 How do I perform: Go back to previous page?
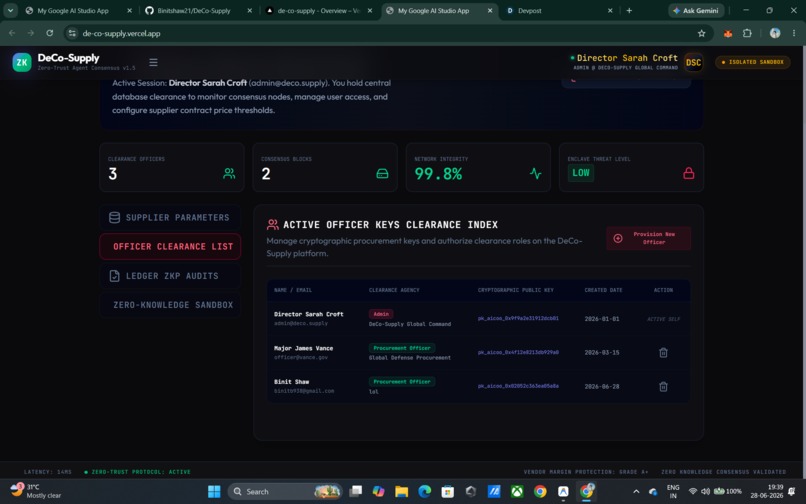tap(12, 33)
